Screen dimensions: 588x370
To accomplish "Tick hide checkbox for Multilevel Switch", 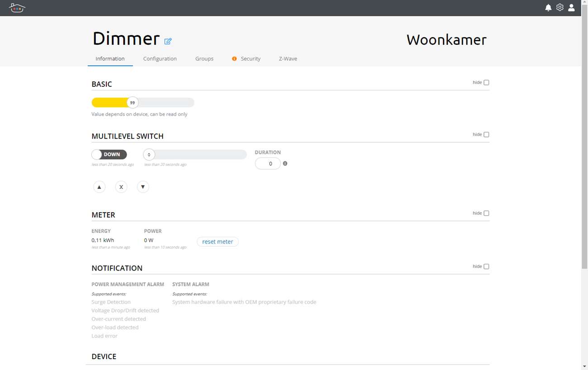I will click(x=486, y=135).
